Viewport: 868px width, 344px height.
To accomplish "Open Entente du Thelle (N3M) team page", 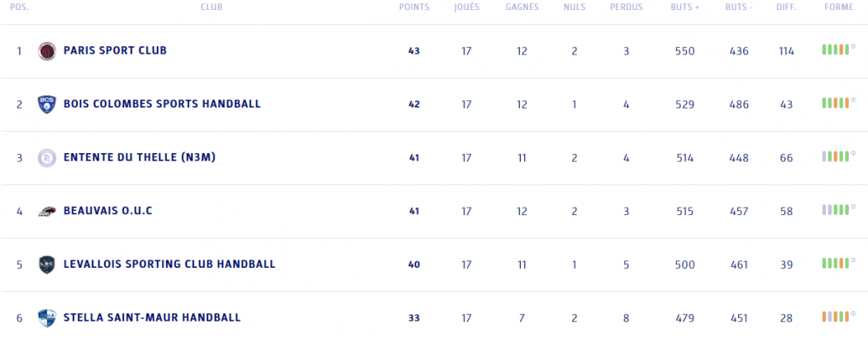I will tap(139, 158).
